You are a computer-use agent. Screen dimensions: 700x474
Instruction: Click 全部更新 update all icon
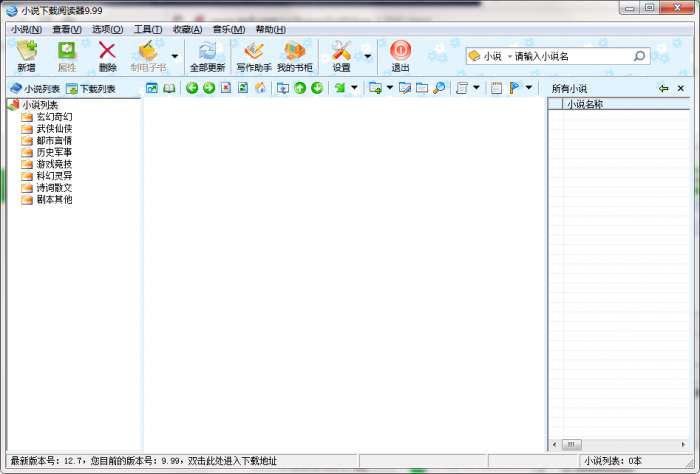click(x=207, y=56)
